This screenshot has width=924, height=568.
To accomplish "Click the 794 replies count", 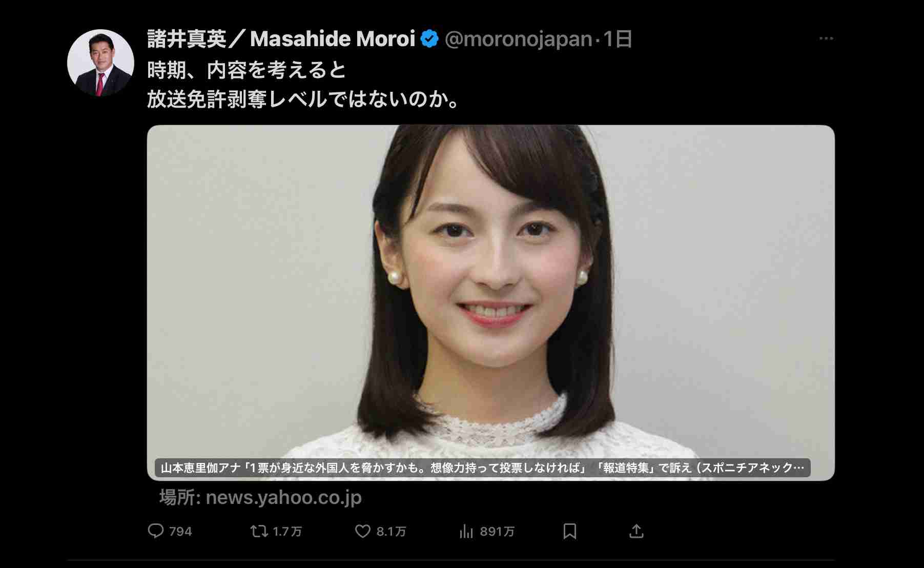I will coord(180,532).
